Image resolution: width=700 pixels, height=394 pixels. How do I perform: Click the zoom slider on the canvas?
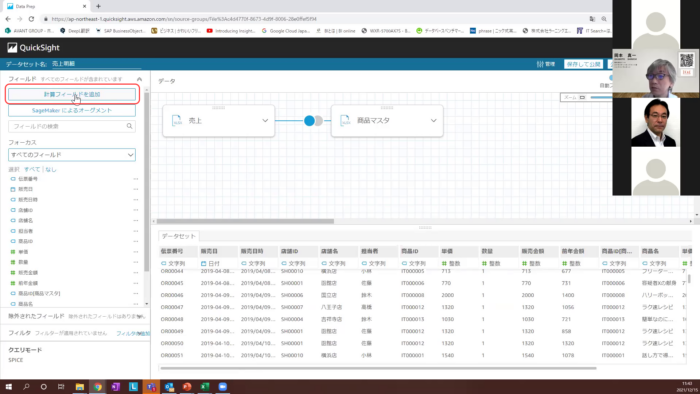tap(600, 97)
